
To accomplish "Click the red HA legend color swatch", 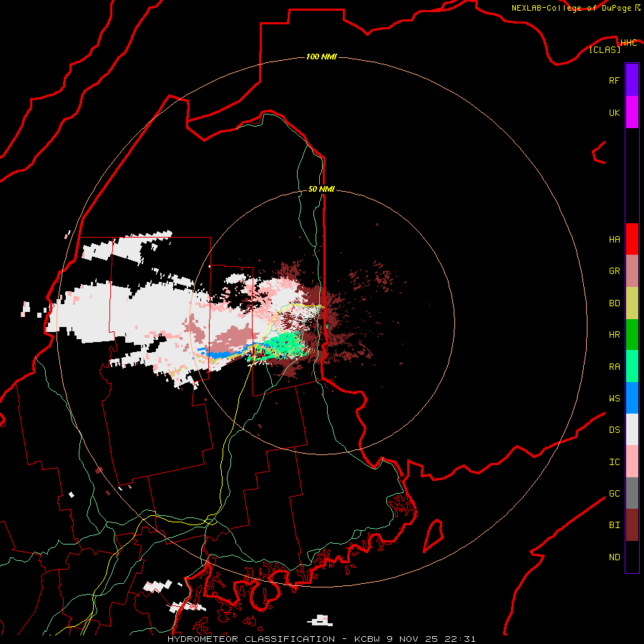I will [632, 239].
